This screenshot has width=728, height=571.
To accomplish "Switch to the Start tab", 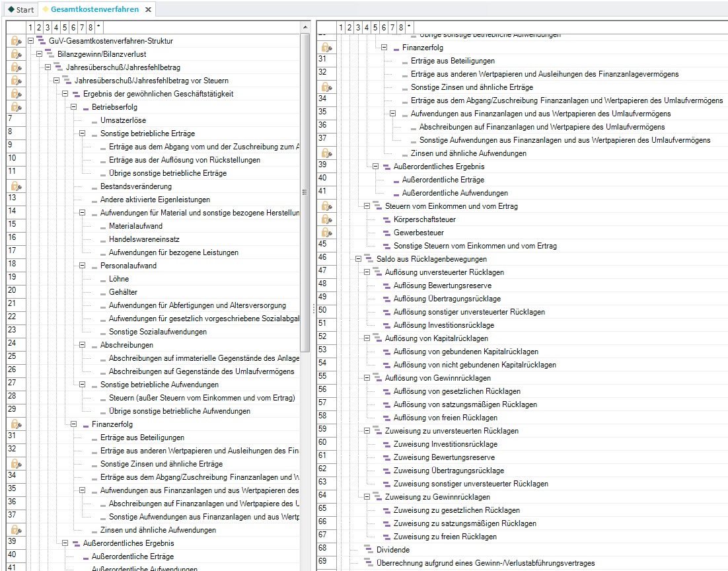I will click(20, 9).
